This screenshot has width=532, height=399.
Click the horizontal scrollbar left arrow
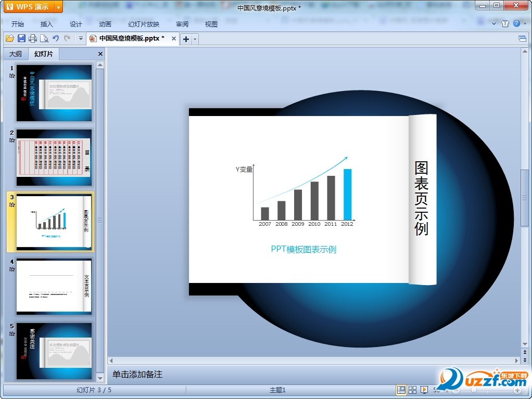(111, 361)
